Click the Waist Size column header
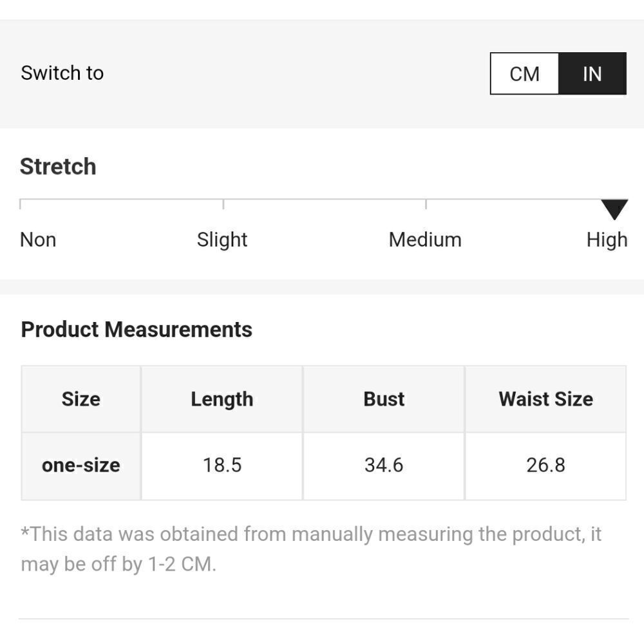Screen dimensions: 644x644 (546, 399)
